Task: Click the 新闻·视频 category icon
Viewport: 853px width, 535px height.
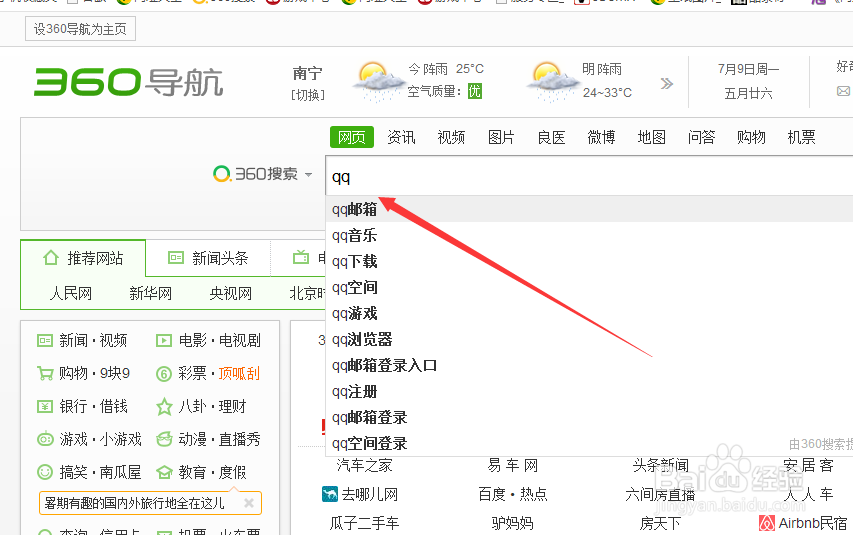Action: (45, 341)
